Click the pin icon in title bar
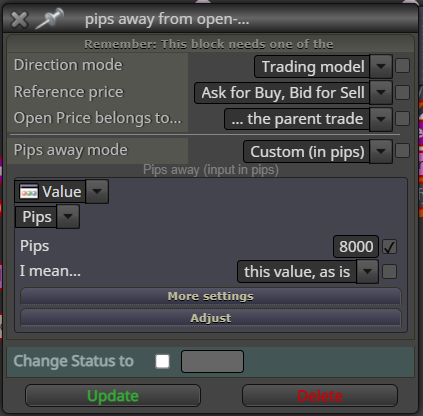423x416 pixels. click(50, 18)
